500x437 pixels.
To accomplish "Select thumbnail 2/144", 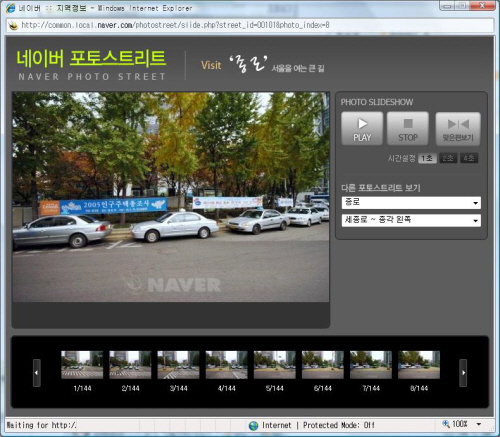I will (130, 365).
